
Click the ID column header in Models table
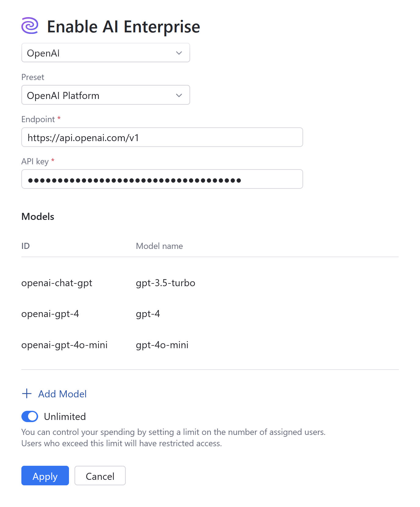pyautogui.click(x=25, y=246)
